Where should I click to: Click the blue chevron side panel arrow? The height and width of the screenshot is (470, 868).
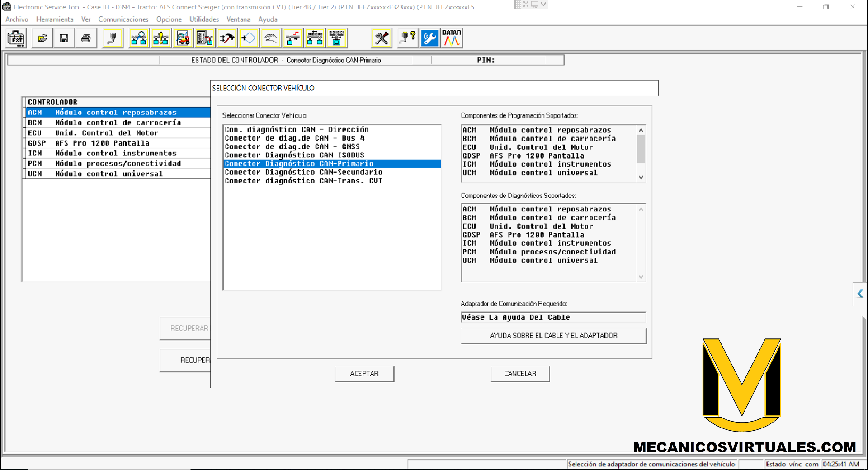[x=860, y=294]
